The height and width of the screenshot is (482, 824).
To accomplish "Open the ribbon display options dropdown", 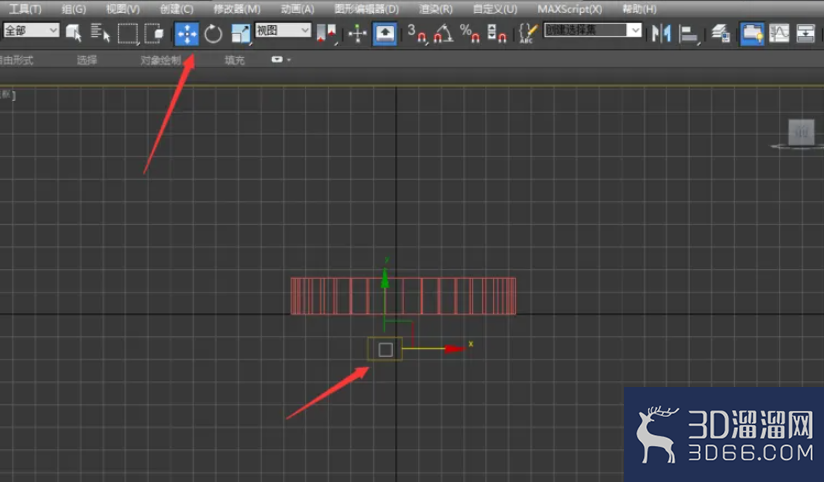I will (x=281, y=59).
